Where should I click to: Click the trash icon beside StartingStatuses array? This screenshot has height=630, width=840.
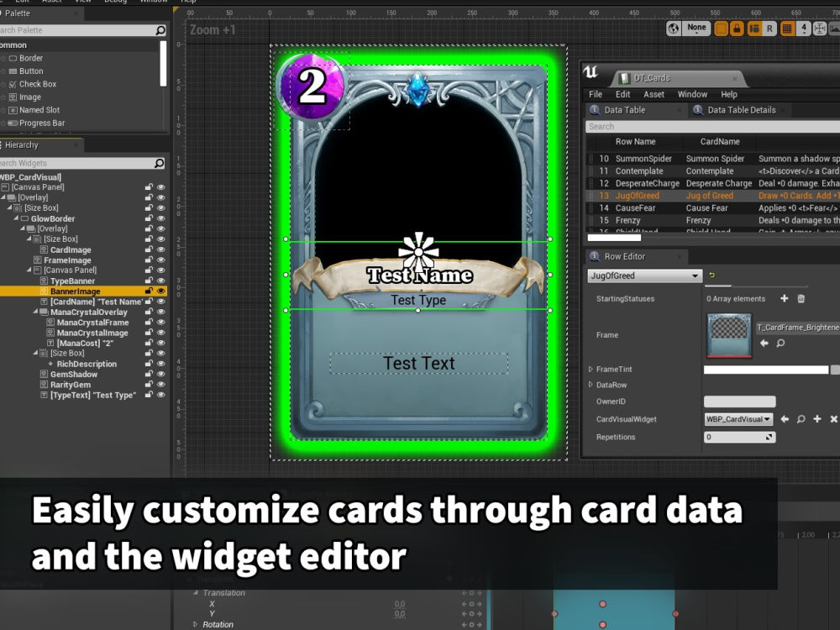[x=801, y=299]
